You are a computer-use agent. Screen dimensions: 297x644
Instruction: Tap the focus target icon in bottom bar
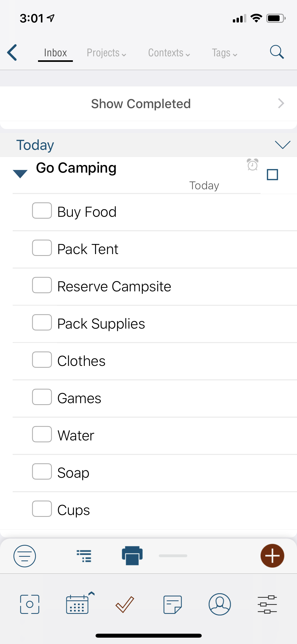[30, 604]
